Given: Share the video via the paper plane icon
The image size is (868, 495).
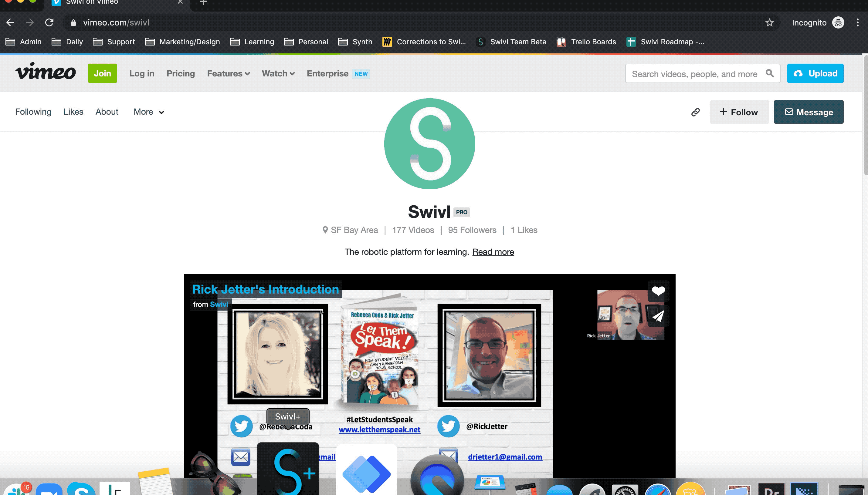Looking at the screenshot, I should point(658,316).
